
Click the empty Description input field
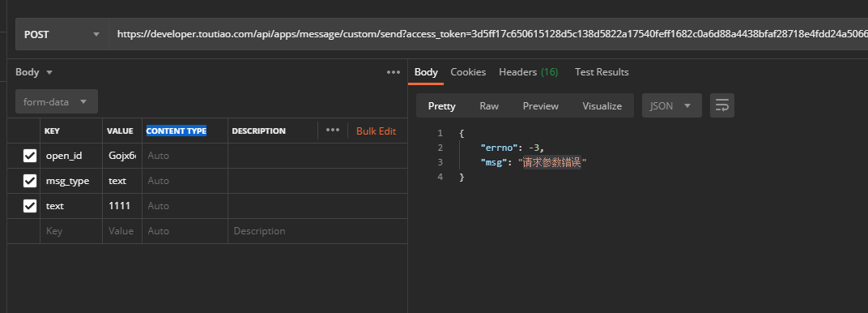click(317, 231)
